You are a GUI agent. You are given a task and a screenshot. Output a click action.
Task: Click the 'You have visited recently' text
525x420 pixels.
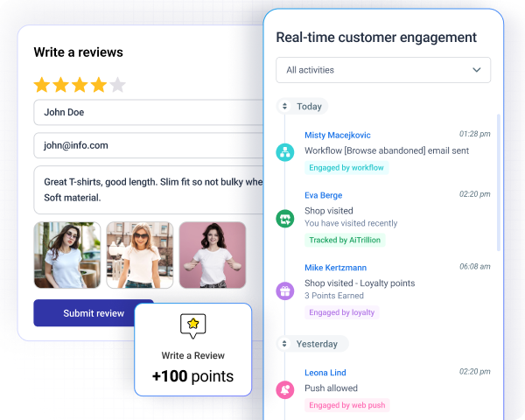click(351, 223)
